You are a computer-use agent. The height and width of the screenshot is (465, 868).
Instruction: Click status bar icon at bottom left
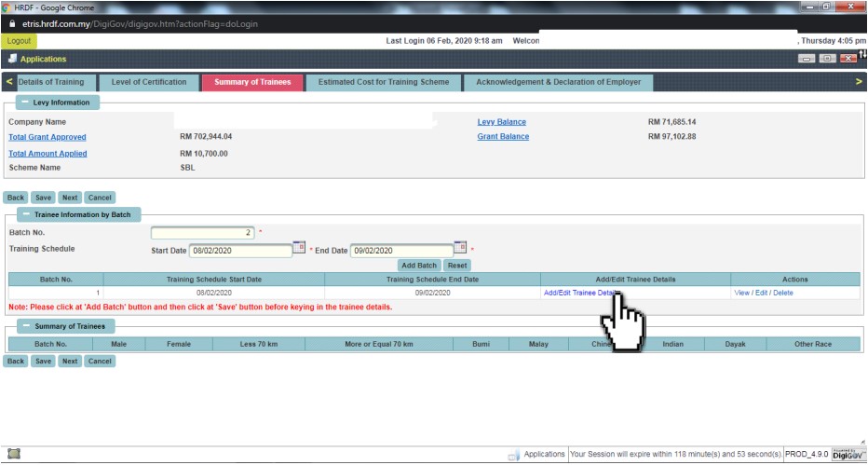point(13,454)
